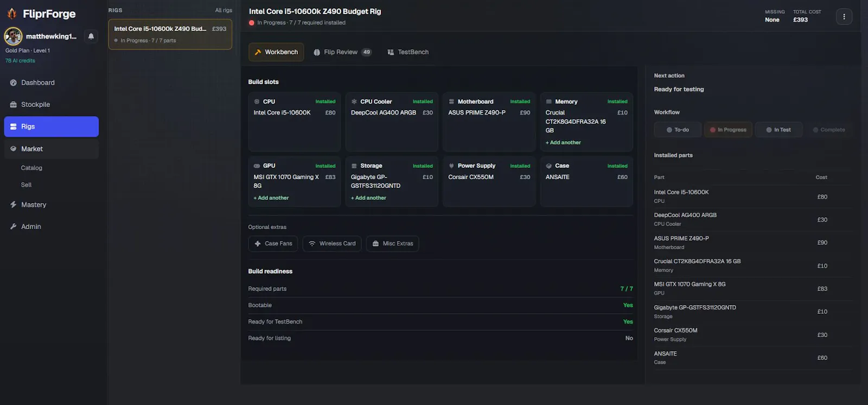Screen dimensions: 868x405
Task: Open the three-dot rig options menu
Action: (844, 16)
